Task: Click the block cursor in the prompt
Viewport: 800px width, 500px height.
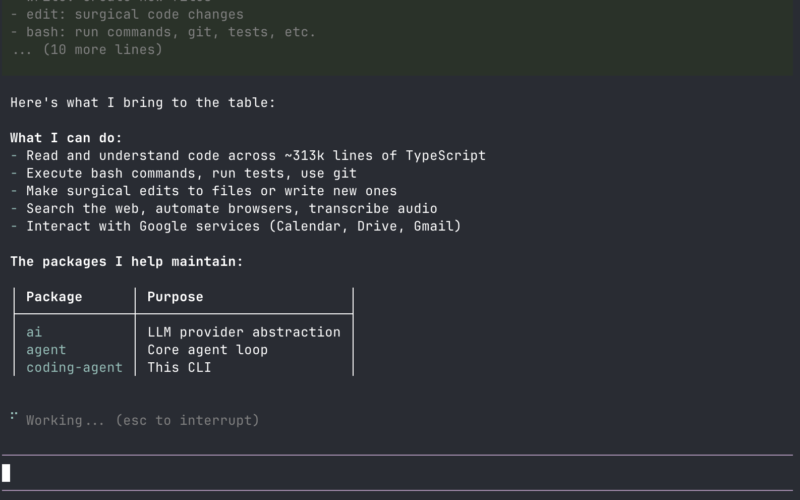Action: coord(6,473)
